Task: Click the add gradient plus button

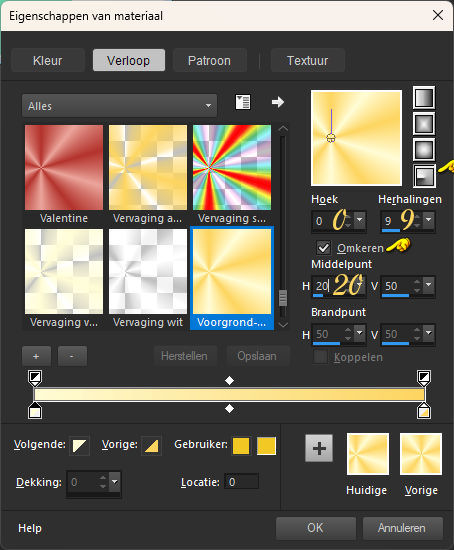Action: pos(36,356)
